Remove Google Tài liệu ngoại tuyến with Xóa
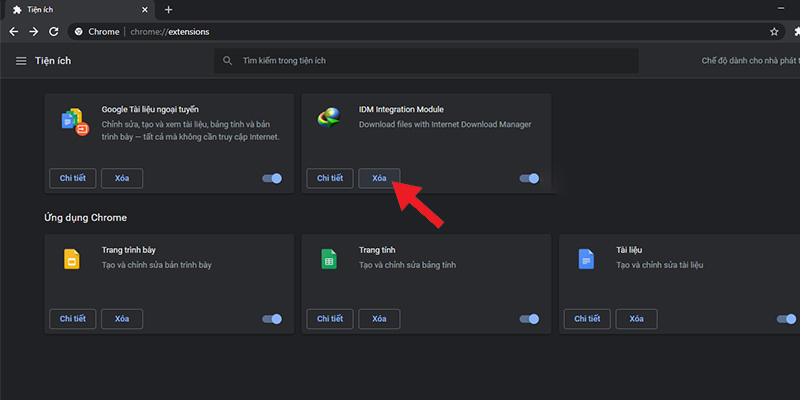800x400 pixels. (122, 178)
